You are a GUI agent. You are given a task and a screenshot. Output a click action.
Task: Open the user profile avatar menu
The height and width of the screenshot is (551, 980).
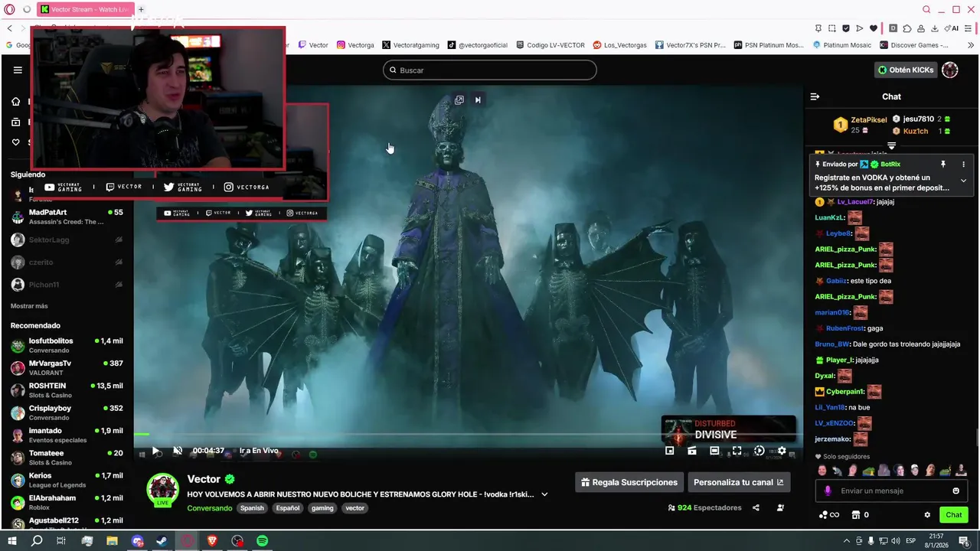point(950,70)
